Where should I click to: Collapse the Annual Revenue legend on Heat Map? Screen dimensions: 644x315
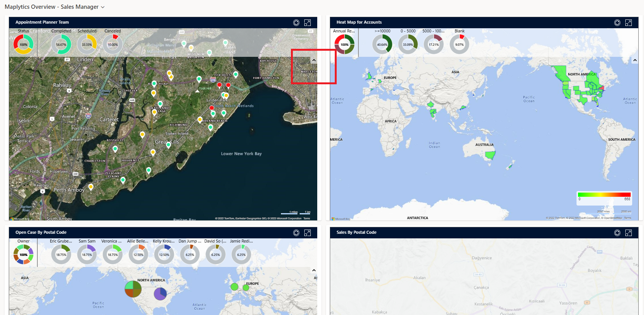point(635,60)
